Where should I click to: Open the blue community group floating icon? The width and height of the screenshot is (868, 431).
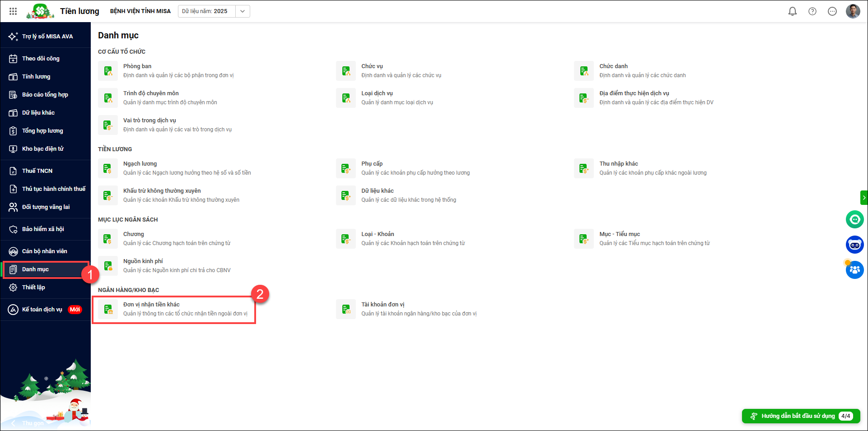pos(854,270)
